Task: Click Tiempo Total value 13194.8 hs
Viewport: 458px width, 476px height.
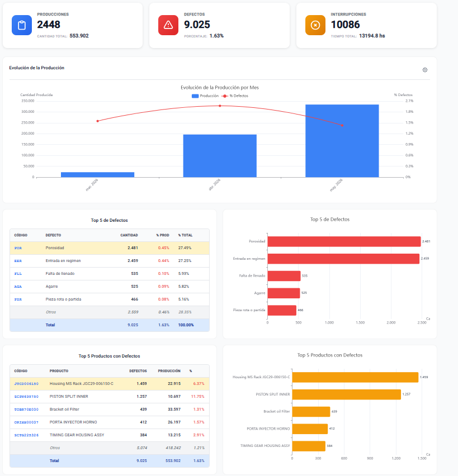Action: click(x=372, y=36)
